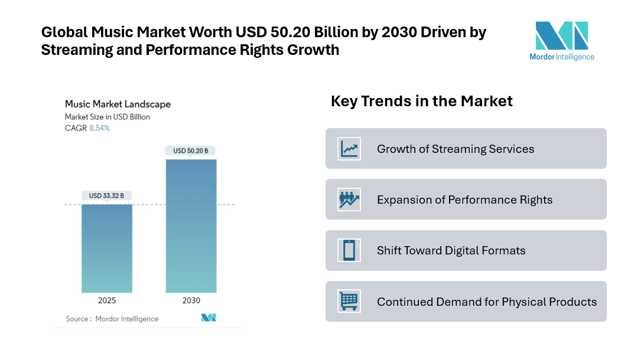Click the small logo next to the chart source

[x=209, y=318]
